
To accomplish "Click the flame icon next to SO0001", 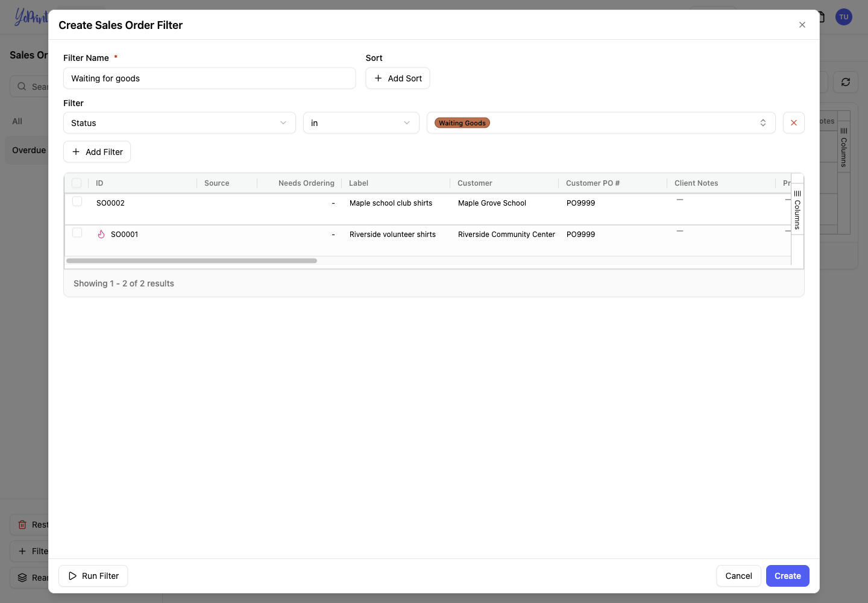I will (101, 234).
